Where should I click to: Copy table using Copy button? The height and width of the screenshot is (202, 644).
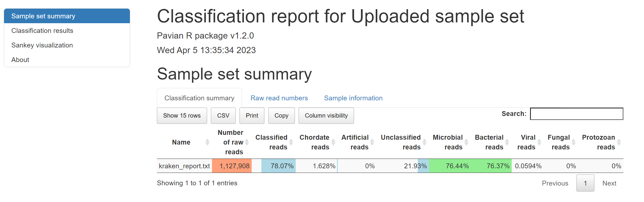pyautogui.click(x=281, y=116)
